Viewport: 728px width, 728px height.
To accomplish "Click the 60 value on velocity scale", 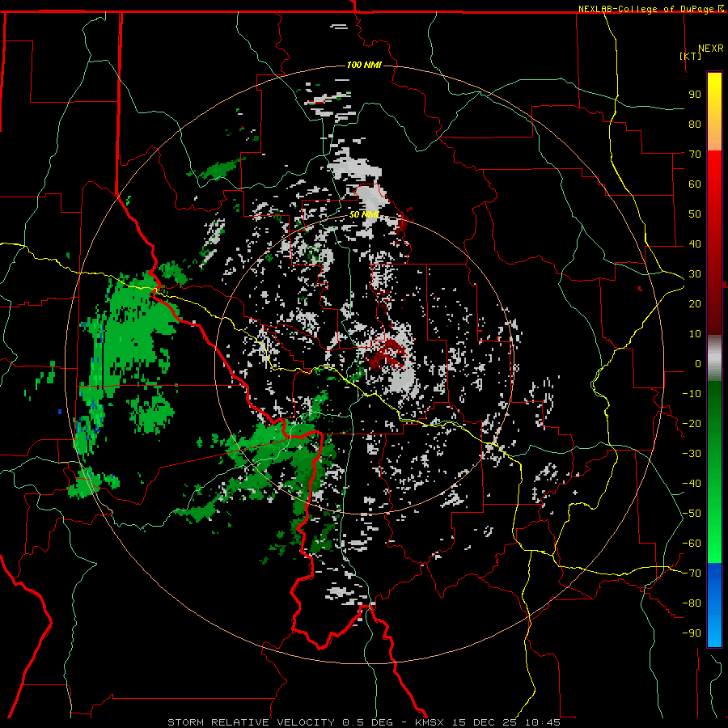I will pyautogui.click(x=695, y=184).
